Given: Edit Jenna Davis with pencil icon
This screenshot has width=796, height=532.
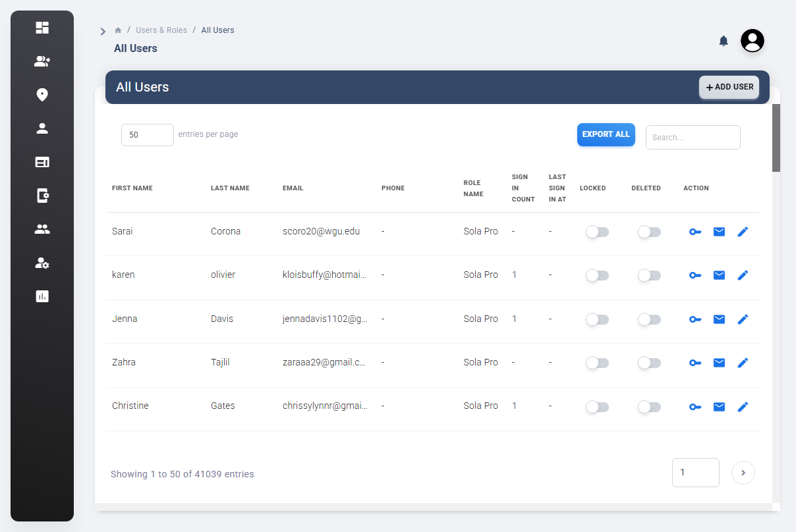Looking at the screenshot, I should (x=743, y=319).
